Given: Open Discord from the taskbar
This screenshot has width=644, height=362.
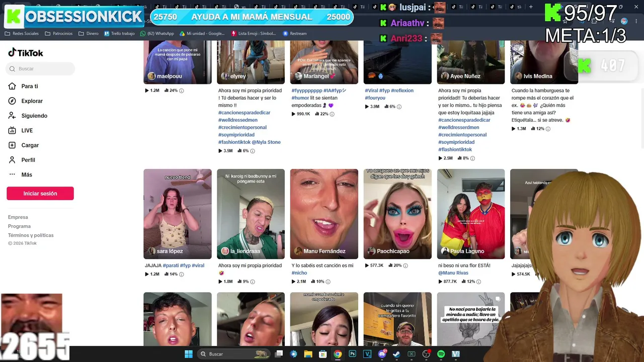Looking at the screenshot, I should click(x=382, y=354).
